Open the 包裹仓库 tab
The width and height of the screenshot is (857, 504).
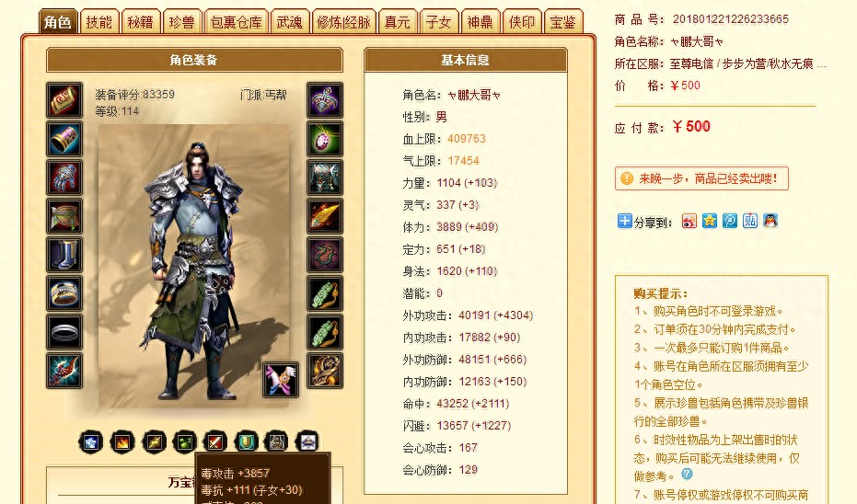click(x=237, y=22)
